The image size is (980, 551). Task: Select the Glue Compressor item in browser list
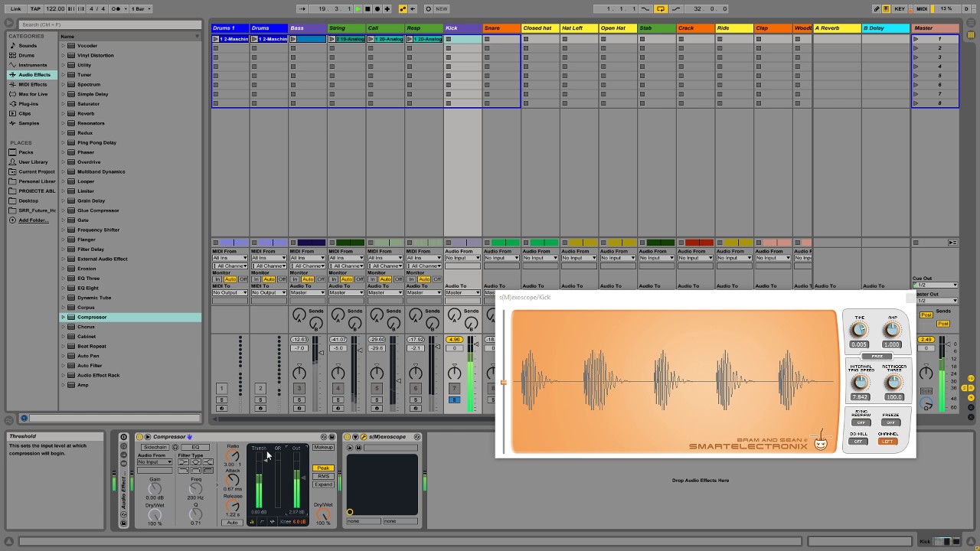pyautogui.click(x=98, y=210)
